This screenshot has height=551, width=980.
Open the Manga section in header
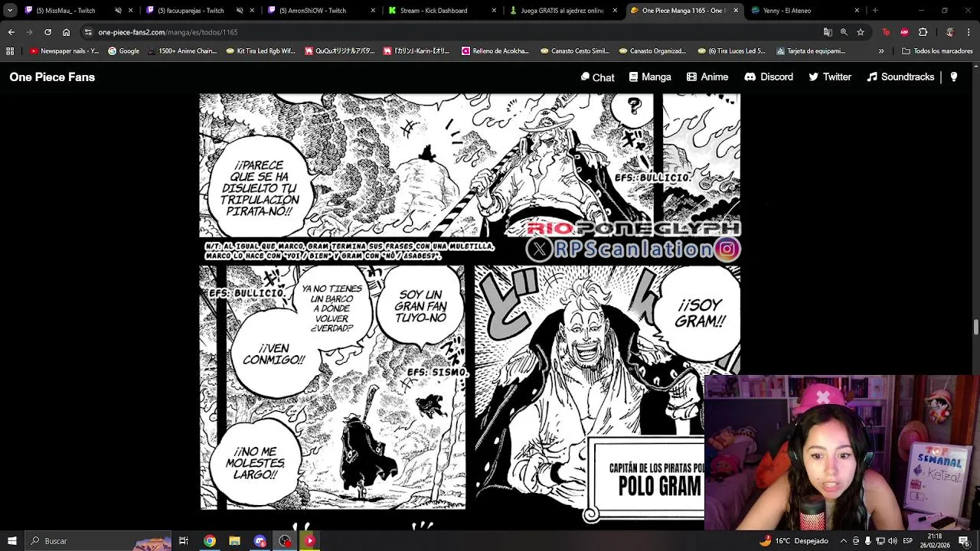pyautogui.click(x=650, y=77)
